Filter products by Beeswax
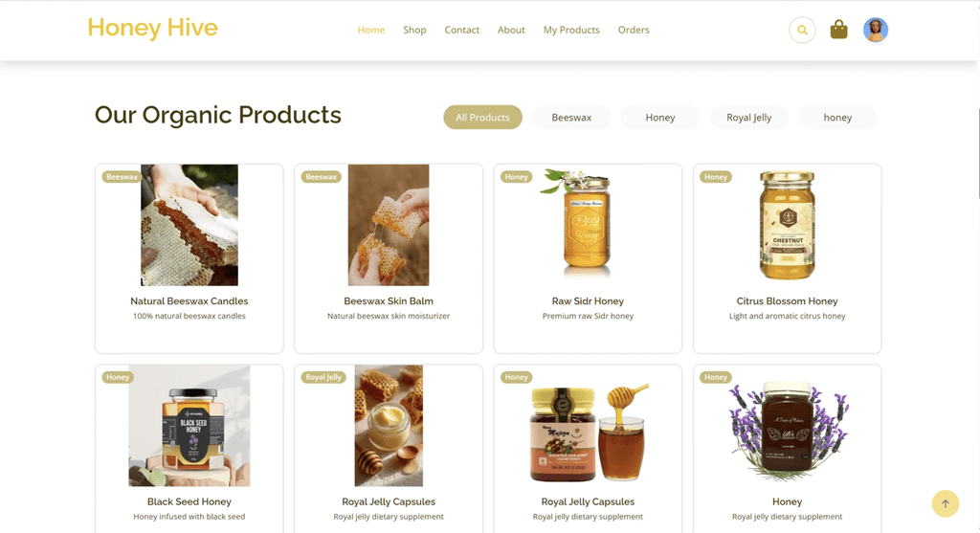The width and height of the screenshot is (980, 533). click(571, 118)
